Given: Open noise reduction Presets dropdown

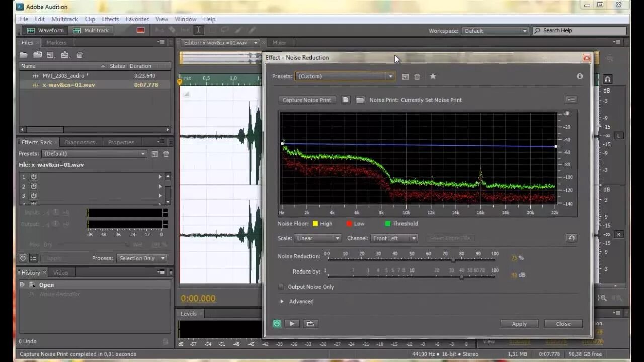Looking at the screenshot, I should pyautogui.click(x=345, y=76).
